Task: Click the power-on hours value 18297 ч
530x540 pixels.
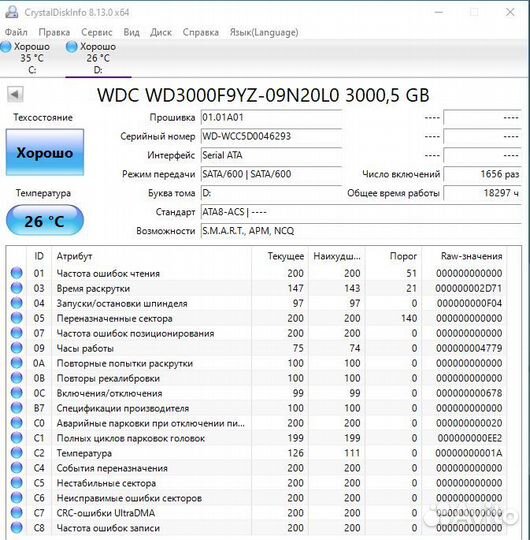Action: pyautogui.click(x=482, y=193)
